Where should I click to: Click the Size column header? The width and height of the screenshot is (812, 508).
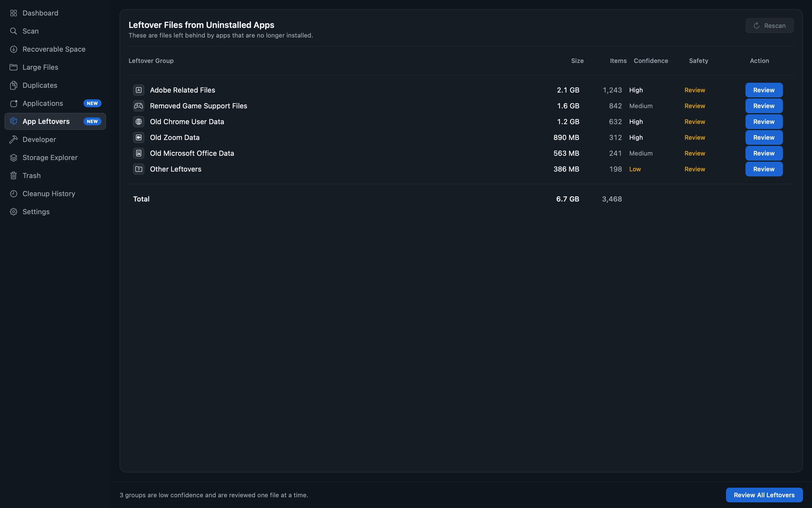577,61
